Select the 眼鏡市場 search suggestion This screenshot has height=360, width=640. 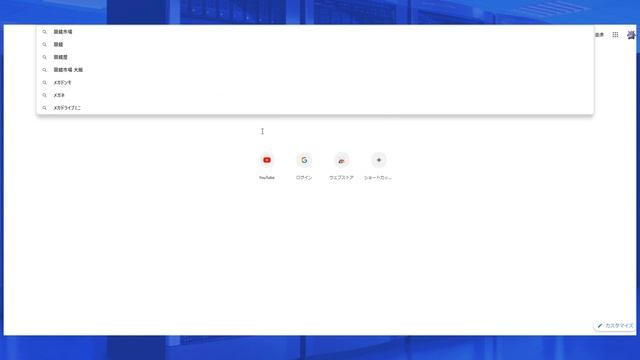click(x=315, y=32)
